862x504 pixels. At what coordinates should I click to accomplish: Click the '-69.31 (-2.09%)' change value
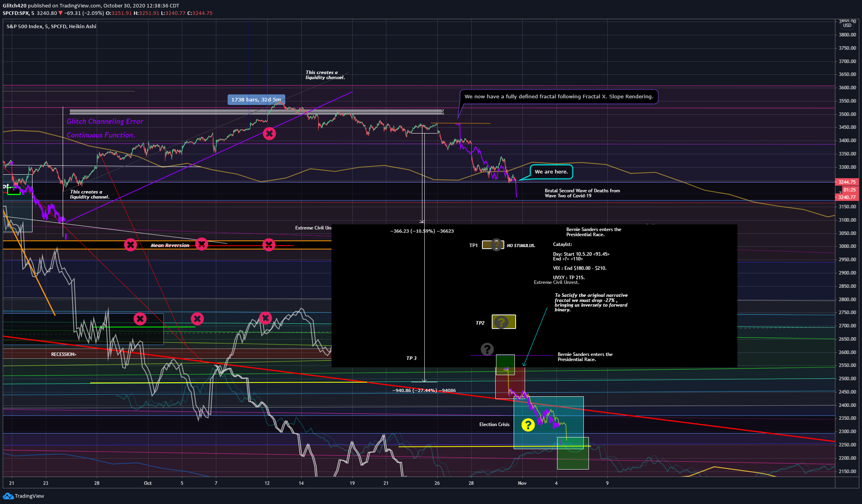[x=84, y=13]
